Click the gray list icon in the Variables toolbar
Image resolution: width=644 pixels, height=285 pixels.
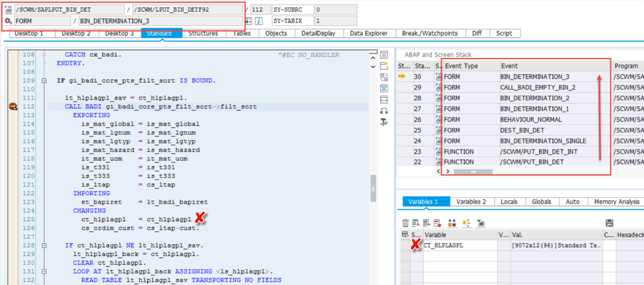(x=427, y=223)
